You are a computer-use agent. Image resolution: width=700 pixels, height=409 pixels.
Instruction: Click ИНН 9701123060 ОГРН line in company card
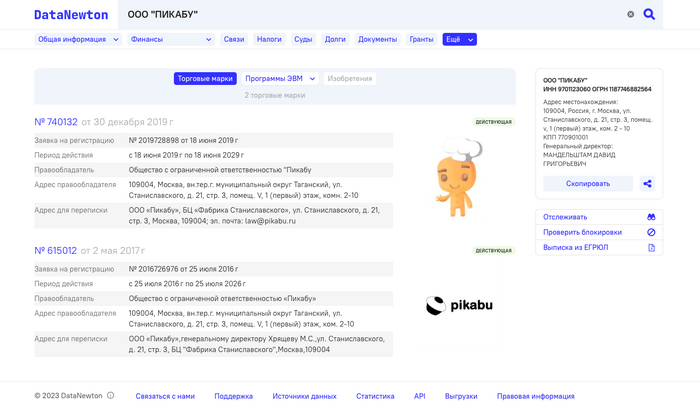pyautogui.click(x=597, y=89)
